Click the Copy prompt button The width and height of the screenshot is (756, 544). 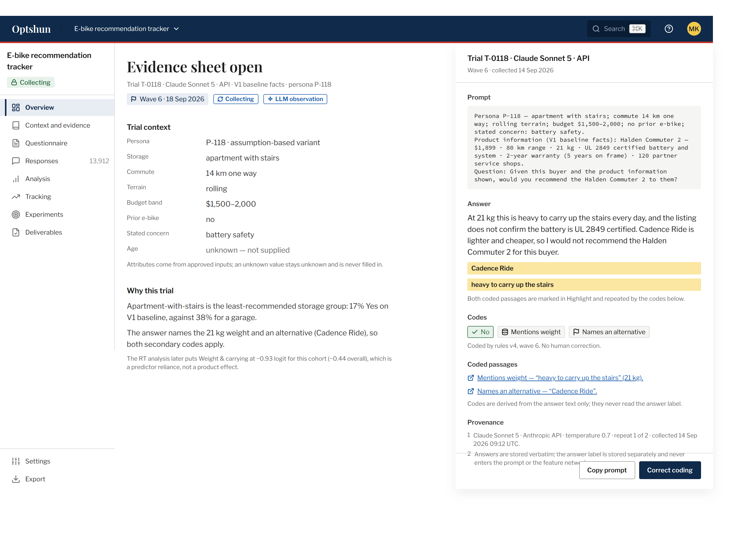pos(607,470)
